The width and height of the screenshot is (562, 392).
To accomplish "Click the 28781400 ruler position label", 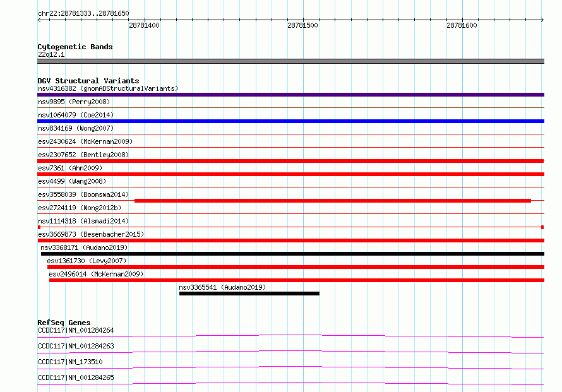I will tap(144, 25).
